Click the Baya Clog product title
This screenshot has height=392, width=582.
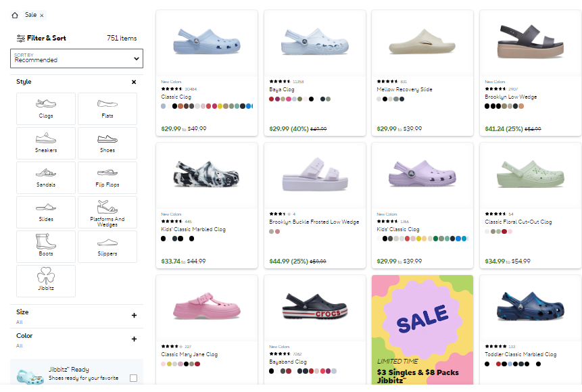tap(282, 89)
